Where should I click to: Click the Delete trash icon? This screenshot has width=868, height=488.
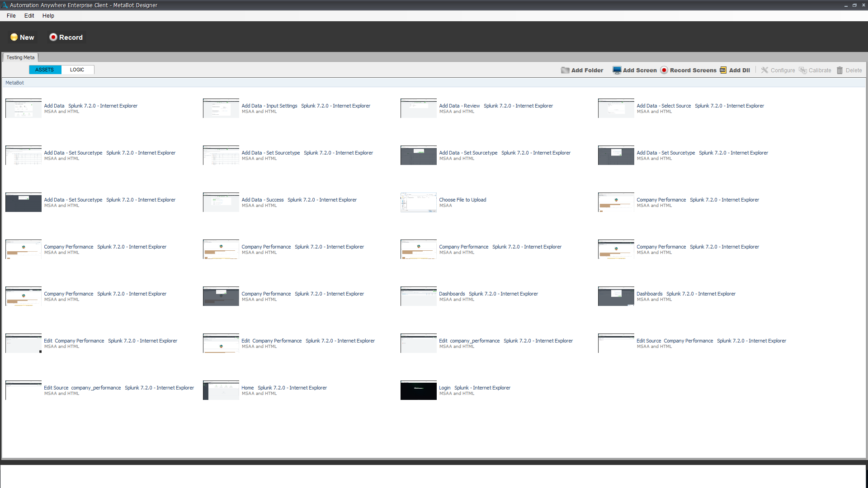pyautogui.click(x=840, y=70)
